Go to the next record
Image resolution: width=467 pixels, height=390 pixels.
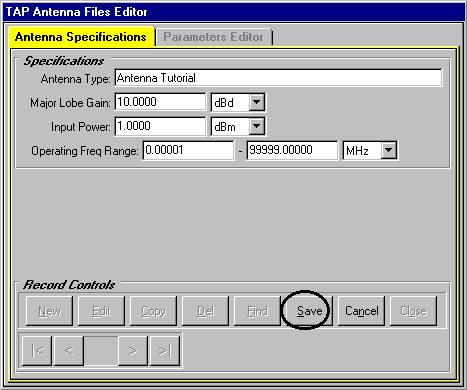coord(133,351)
